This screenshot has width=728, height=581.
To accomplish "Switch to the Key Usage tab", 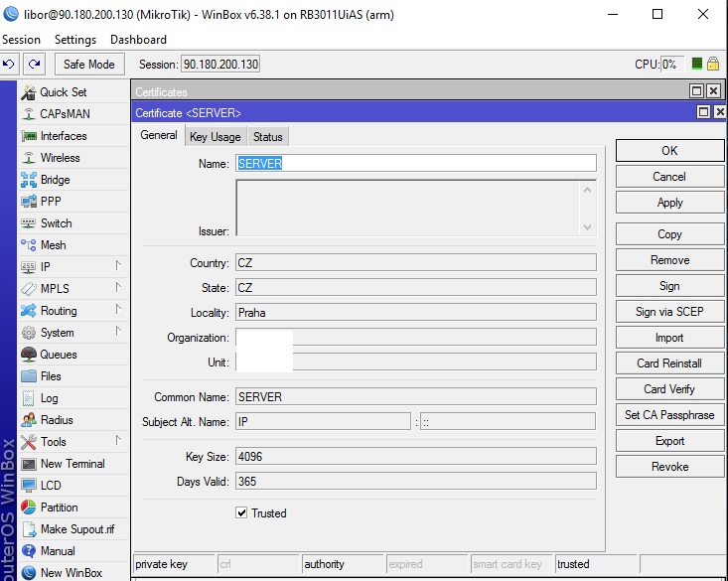I will (x=215, y=137).
